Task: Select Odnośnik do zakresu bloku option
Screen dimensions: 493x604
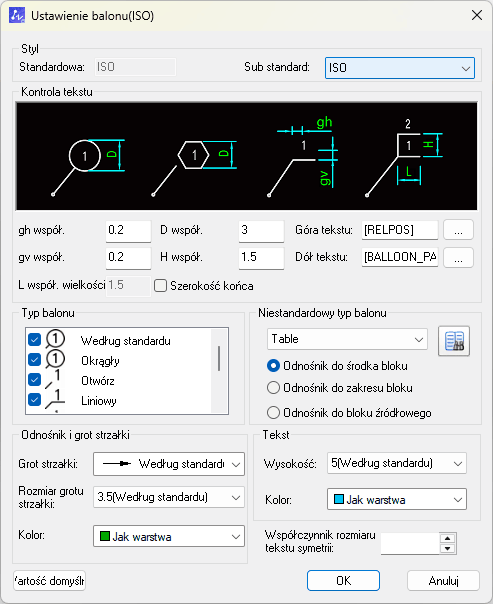Action: 273,388
